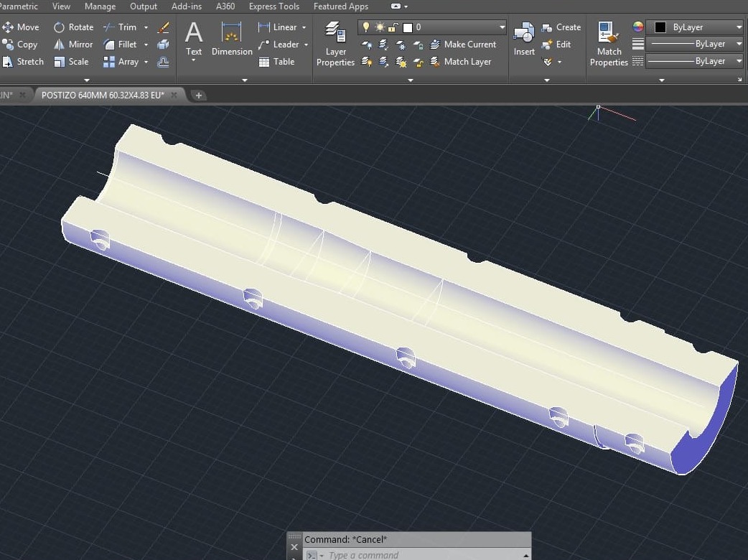
Task: Open the Layer Properties manager
Action: pos(335,44)
